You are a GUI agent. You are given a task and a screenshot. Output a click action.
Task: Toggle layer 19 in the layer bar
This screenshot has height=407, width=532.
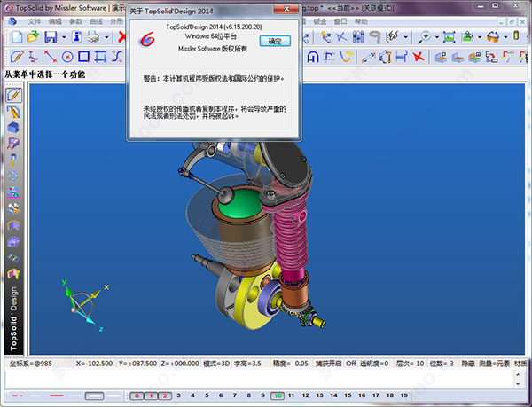403,395
